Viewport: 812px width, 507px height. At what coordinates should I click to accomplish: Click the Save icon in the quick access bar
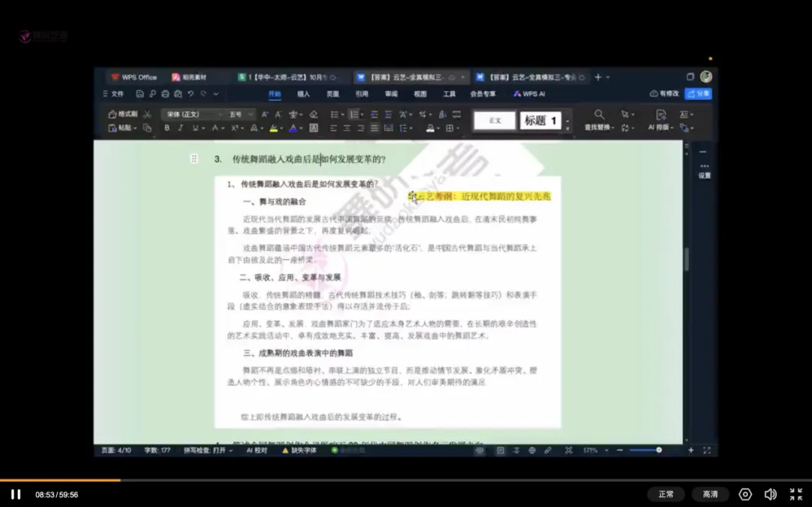(x=140, y=94)
